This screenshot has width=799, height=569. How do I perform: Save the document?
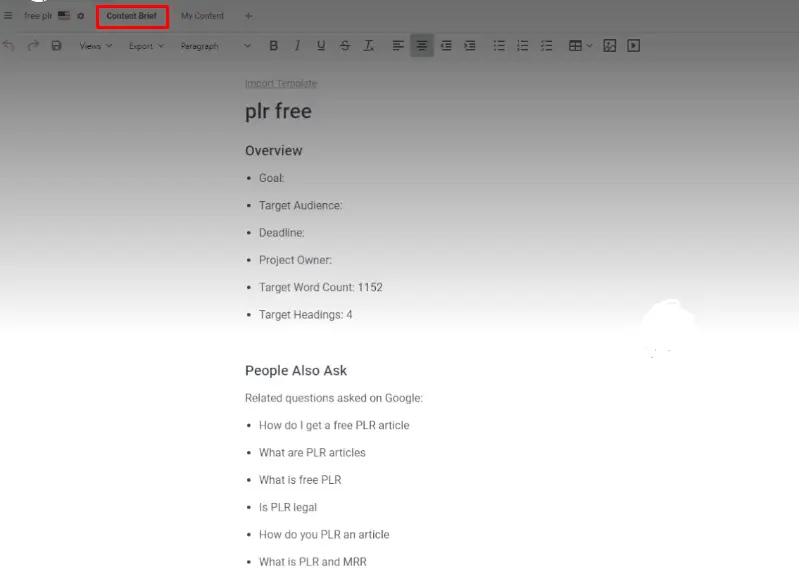click(56, 45)
